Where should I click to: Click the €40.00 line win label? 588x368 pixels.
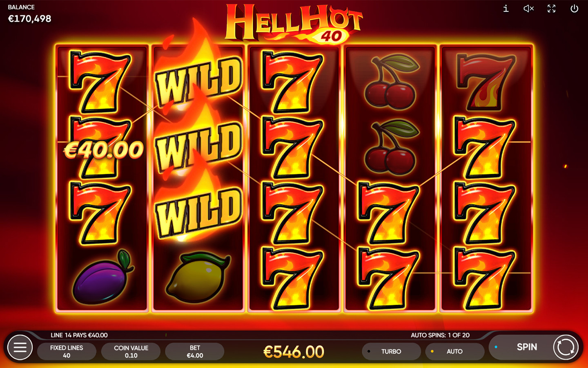(103, 150)
